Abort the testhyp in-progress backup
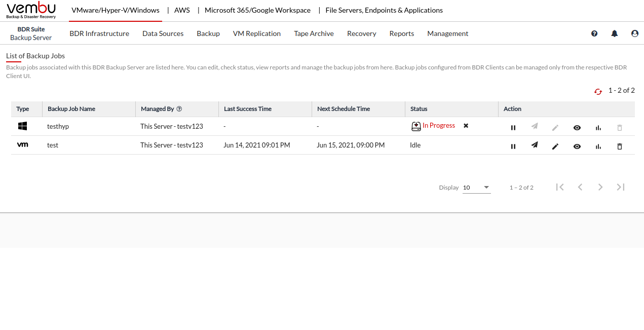The height and width of the screenshot is (330, 644). coord(466,126)
